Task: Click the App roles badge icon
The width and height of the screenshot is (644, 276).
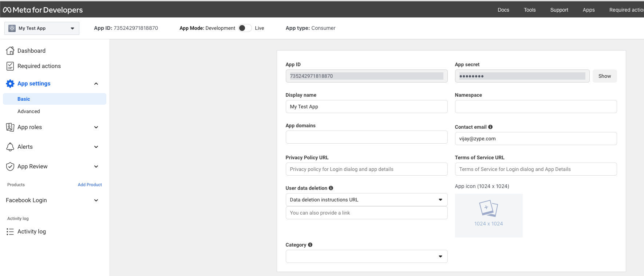Action: click(10, 127)
